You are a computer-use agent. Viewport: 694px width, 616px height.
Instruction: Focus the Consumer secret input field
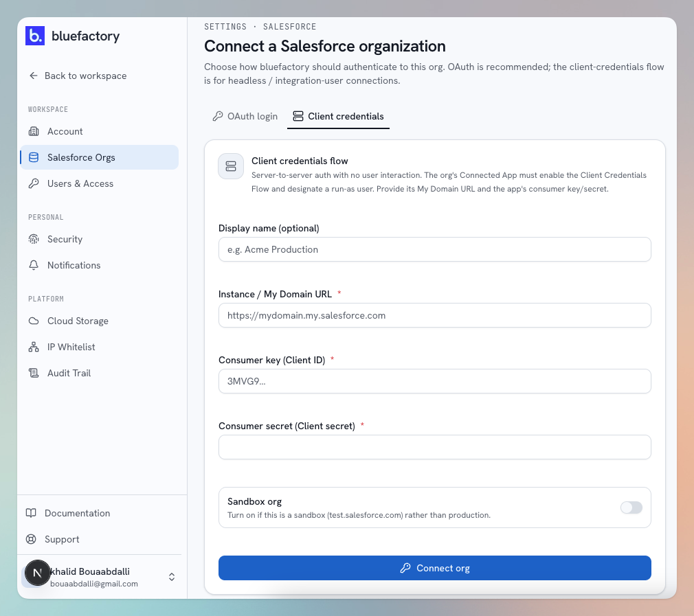(x=435, y=447)
